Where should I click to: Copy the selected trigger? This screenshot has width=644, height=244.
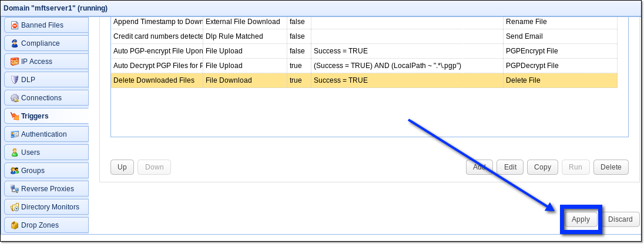pyautogui.click(x=542, y=167)
